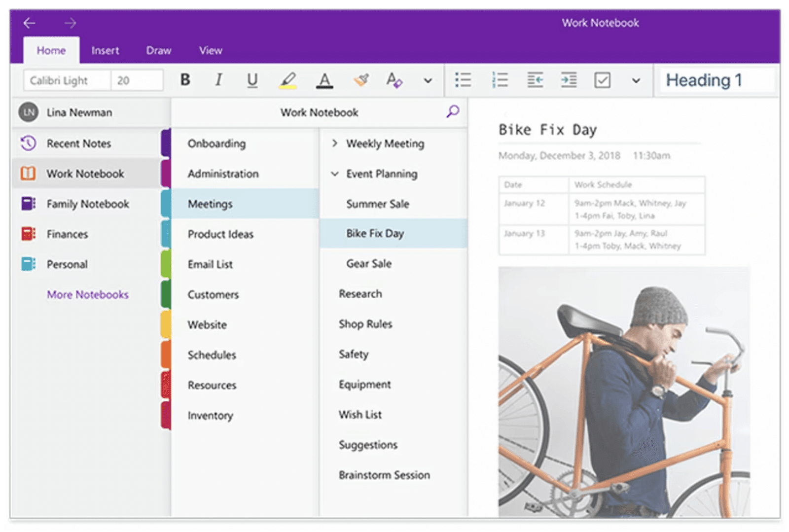
Task: Toggle italic formatting
Action: [218, 79]
